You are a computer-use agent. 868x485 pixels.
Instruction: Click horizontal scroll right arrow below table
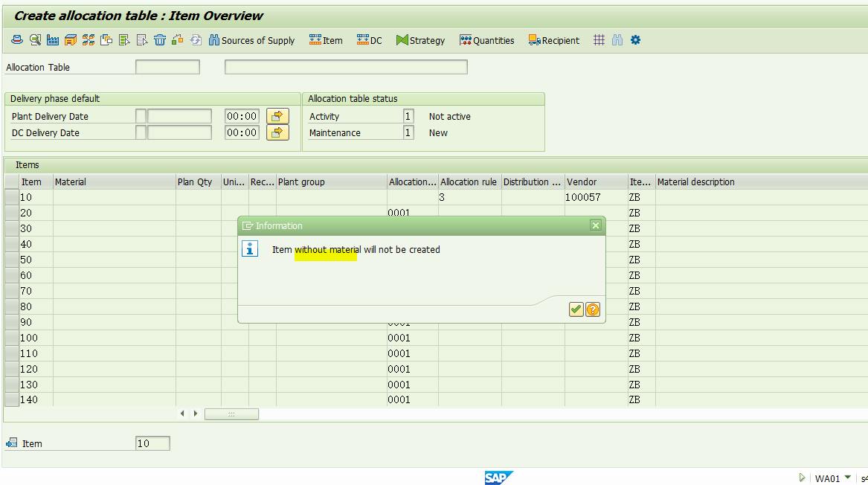(x=196, y=414)
